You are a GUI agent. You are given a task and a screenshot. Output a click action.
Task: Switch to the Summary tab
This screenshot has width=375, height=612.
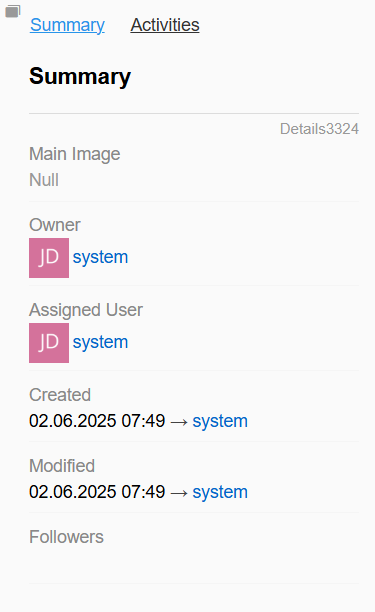pyautogui.click(x=67, y=25)
